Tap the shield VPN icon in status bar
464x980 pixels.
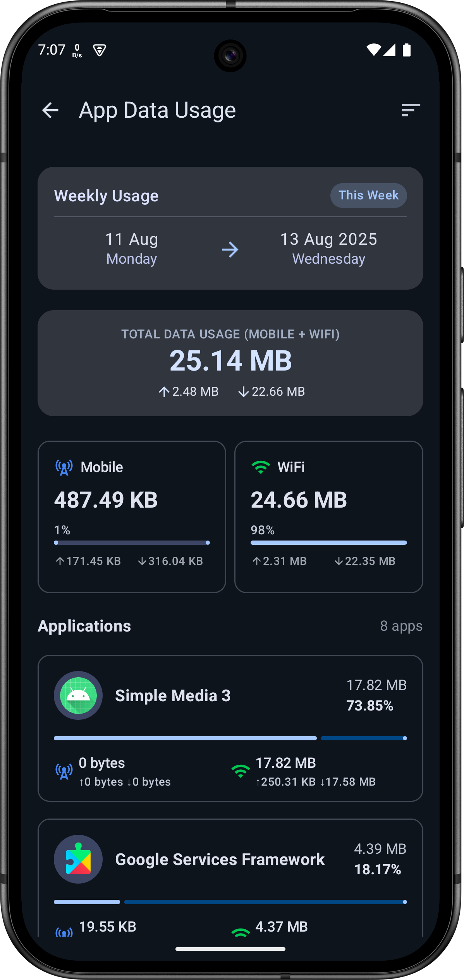100,50
